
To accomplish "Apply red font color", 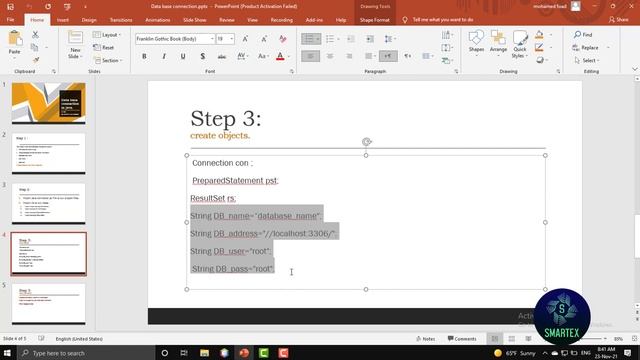I will click(280, 56).
